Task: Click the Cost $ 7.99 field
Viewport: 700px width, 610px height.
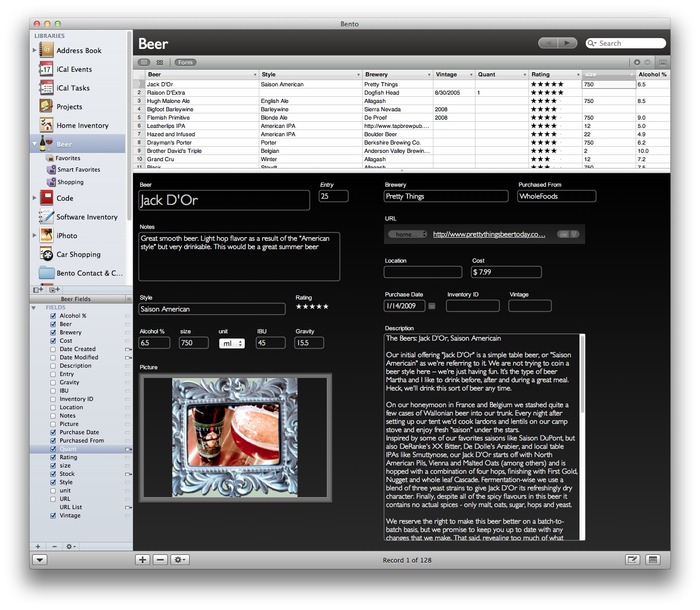Action: click(x=506, y=272)
